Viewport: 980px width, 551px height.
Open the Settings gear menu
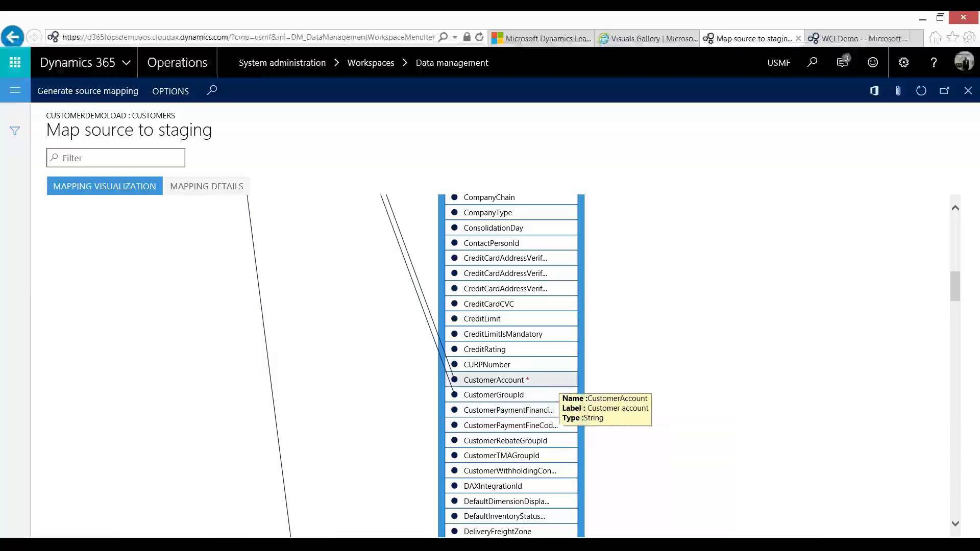[903, 62]
